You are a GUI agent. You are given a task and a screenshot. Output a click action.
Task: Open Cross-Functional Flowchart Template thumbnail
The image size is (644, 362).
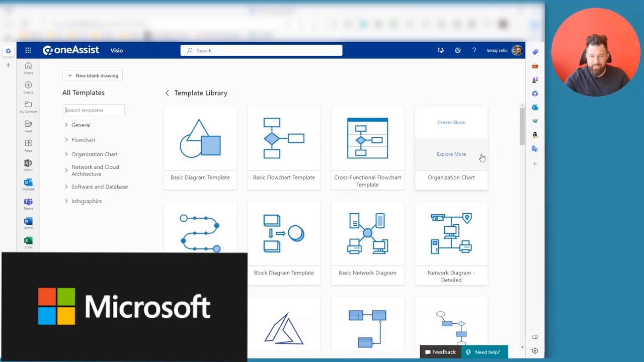[368, 138]
